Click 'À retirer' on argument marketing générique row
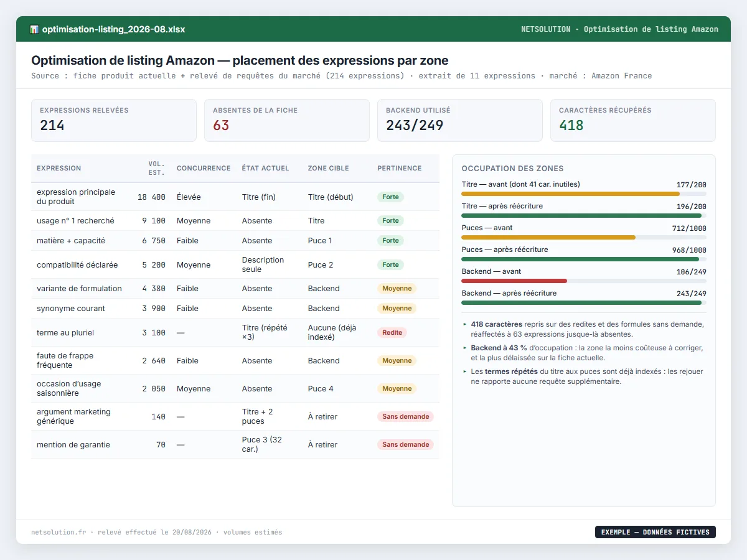The image size is (747, 560). [322, 417]
